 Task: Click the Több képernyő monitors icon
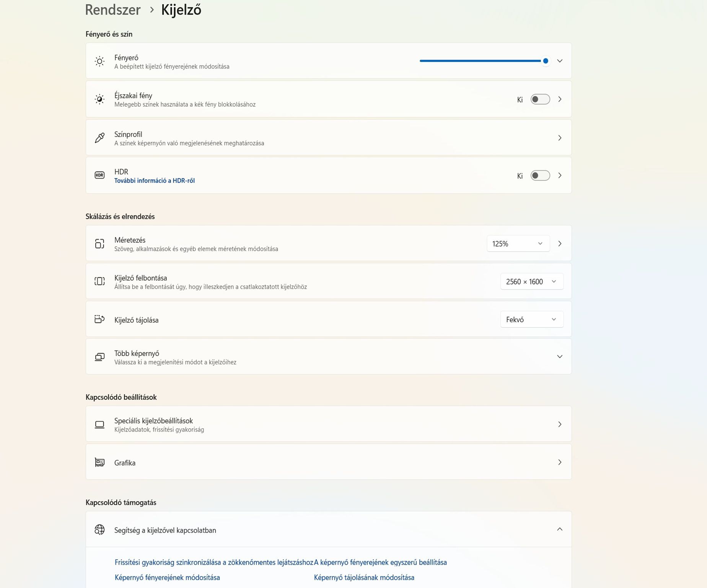click(99, 356)
